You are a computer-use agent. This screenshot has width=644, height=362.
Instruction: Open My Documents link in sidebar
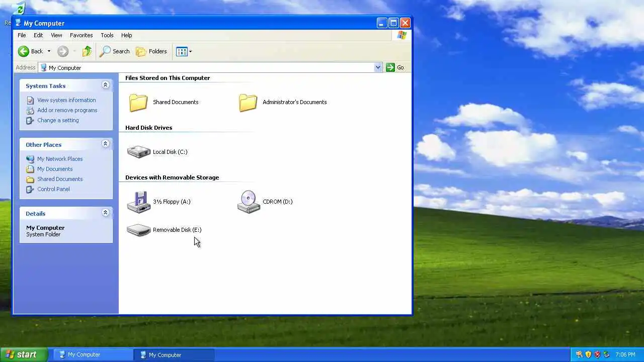(x=55, y=169)
